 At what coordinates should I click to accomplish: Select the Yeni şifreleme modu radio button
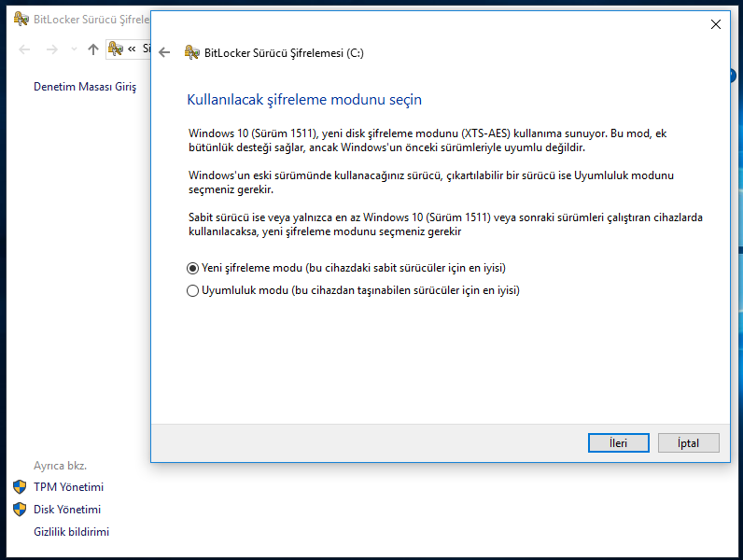point(193,268)
